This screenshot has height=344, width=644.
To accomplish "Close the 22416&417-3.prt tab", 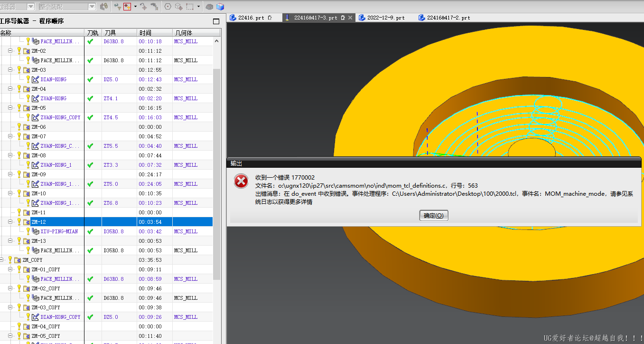I will tap(350, 18).
